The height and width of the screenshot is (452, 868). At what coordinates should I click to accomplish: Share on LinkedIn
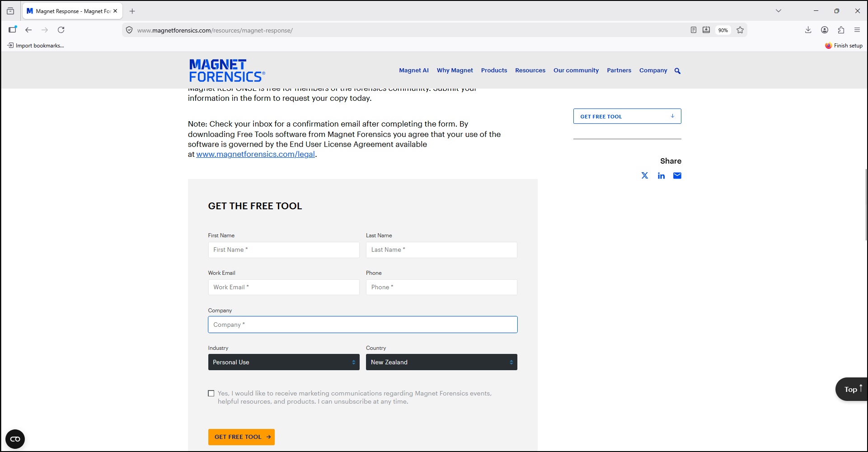click(x=661, y=175)
